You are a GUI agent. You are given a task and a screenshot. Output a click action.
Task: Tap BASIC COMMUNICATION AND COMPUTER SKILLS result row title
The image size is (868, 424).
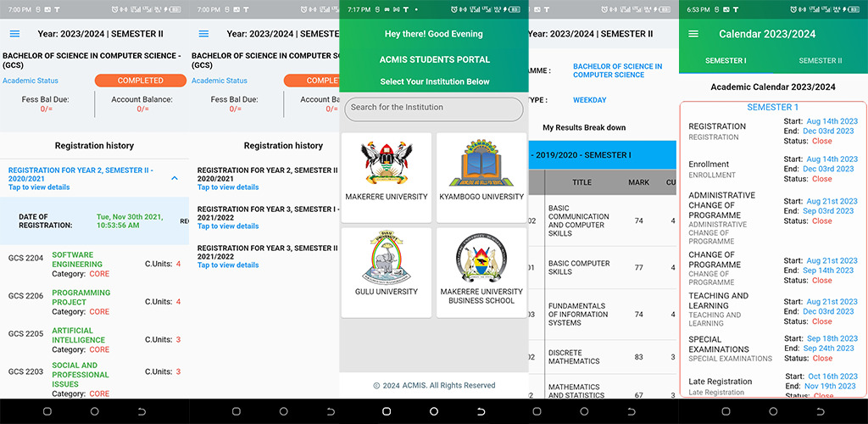[x=578, y=220]
